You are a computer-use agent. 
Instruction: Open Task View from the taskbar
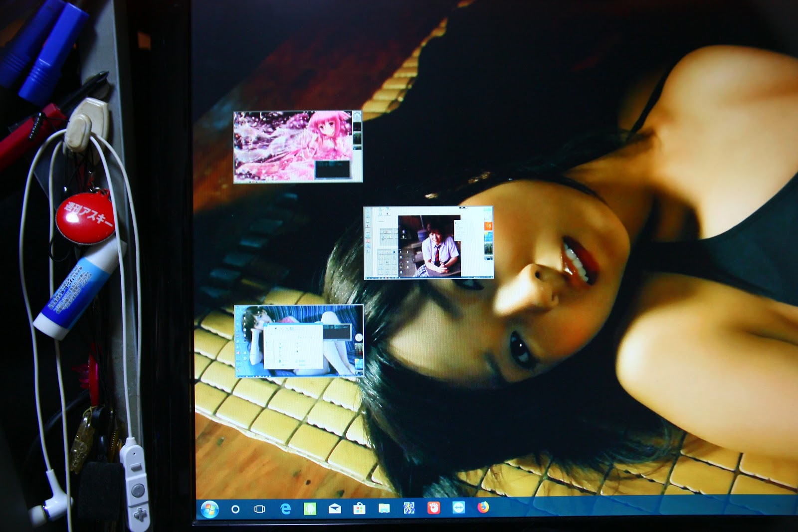[x=259, y=509]
